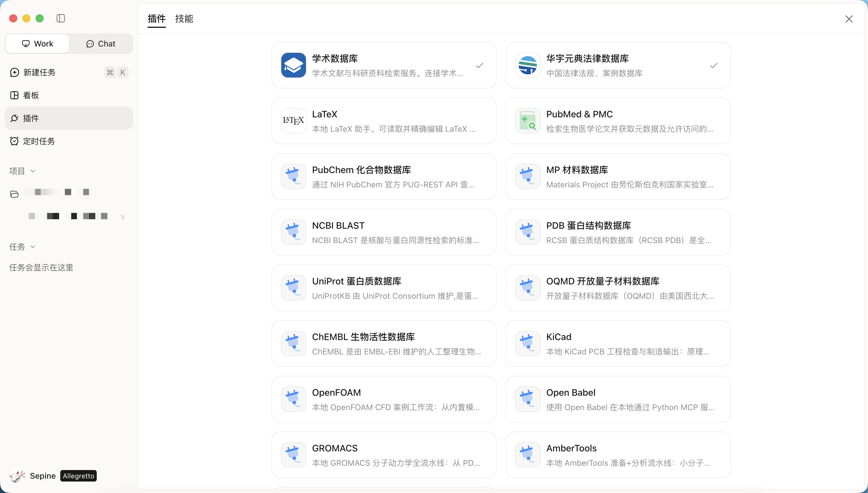Open the UniProt 蛋白质数据库 plugin title
Image resolution: width=868 pixels, height=493 pixels.
pos(356,281)
